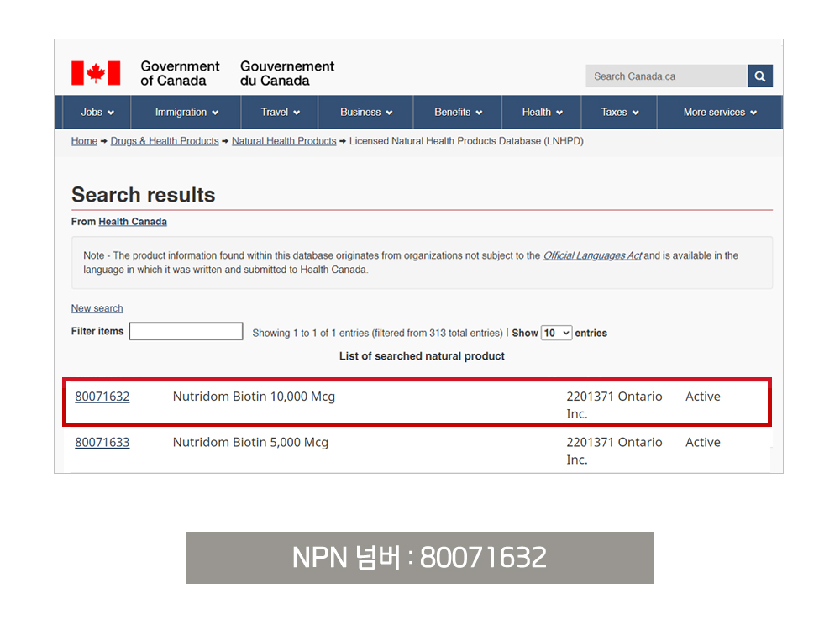Open the Show entries count dropdown

point(556,334)
